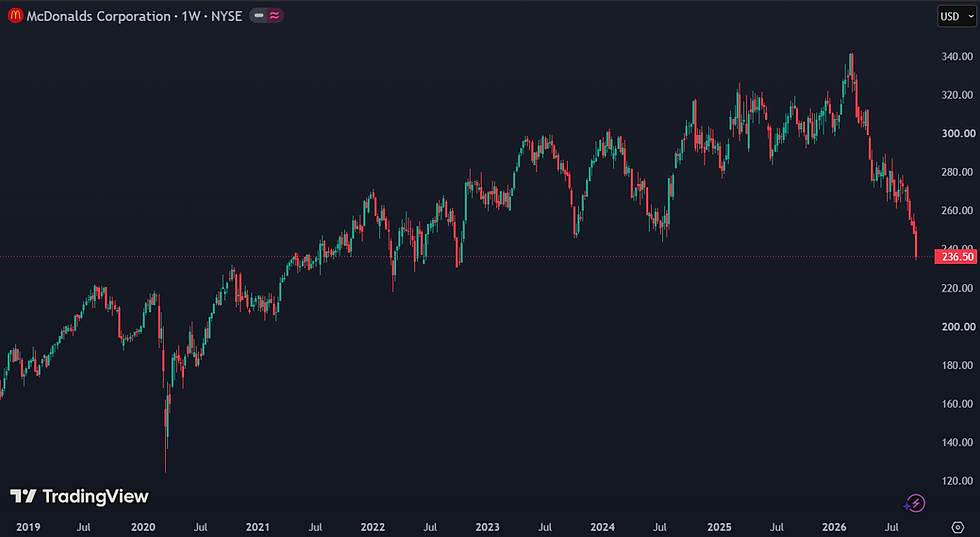Image resolution: width=980 pixels, height=537 pixels.
Task: Click the 280.00 price axis label
Action: click(x=958, y=172)
